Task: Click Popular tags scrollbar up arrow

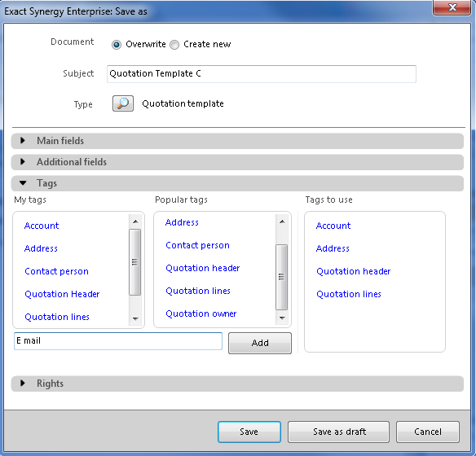Action: click(282, 221)
